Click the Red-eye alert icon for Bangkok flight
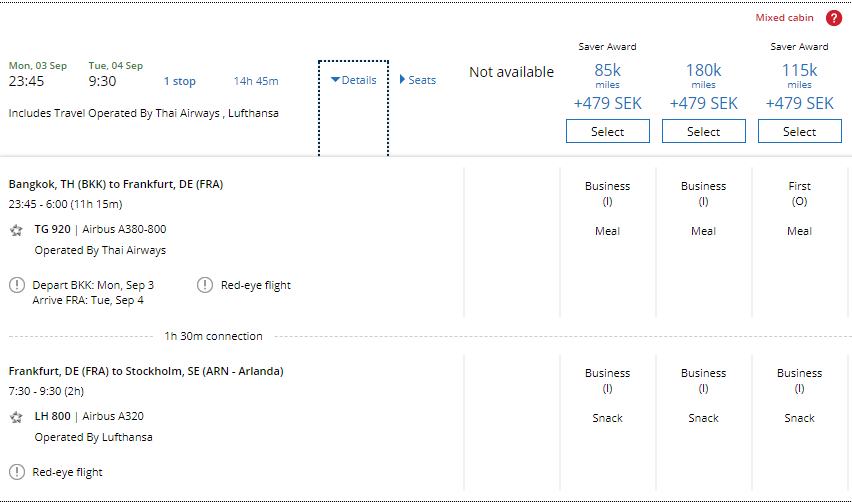The height and width of the screenshot is (502, 852). tap(206, 285)
